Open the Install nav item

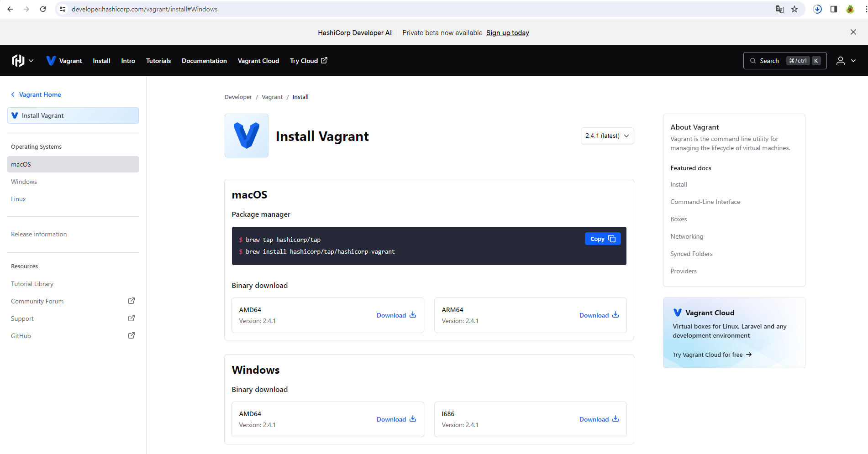coord(101,61)
